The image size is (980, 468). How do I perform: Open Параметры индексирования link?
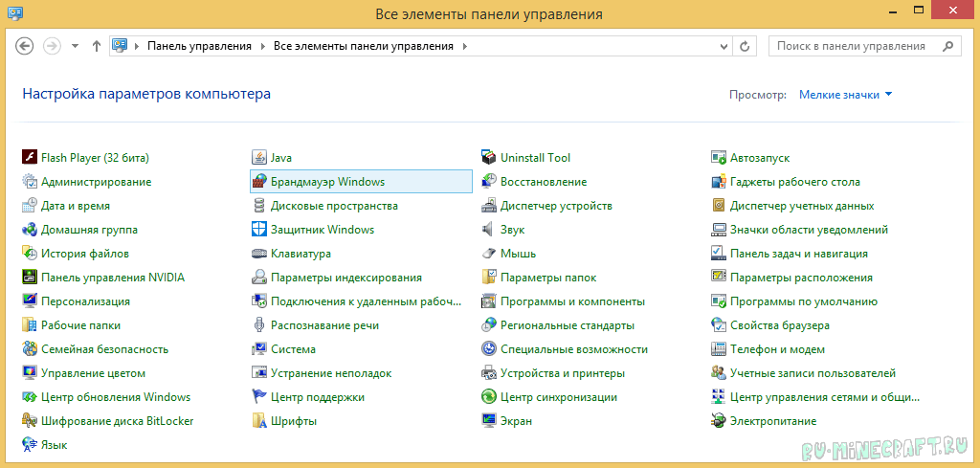(x=346, y=278)
